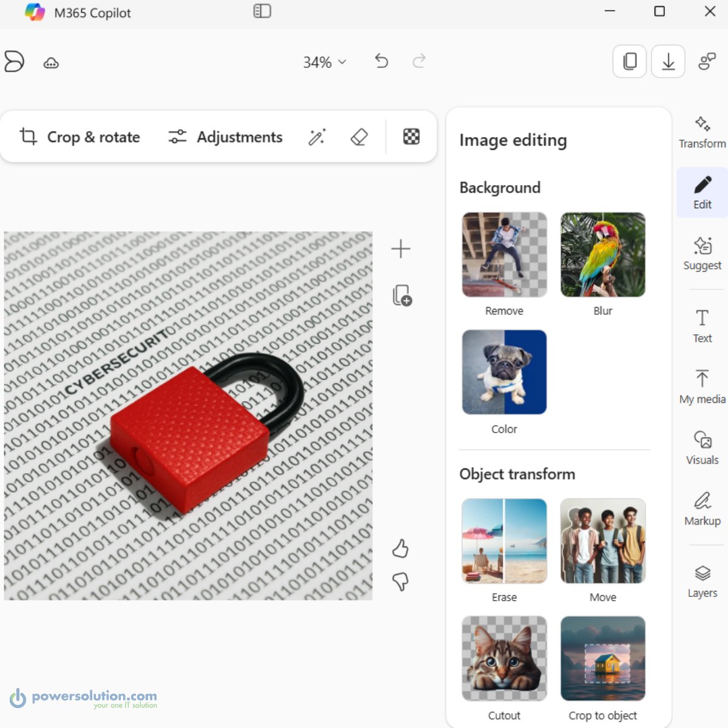Add a new page with plus icon
Image resolution: width=728 pixels, height=728 pixels.
pyautogui.click(x=400, y=249)
